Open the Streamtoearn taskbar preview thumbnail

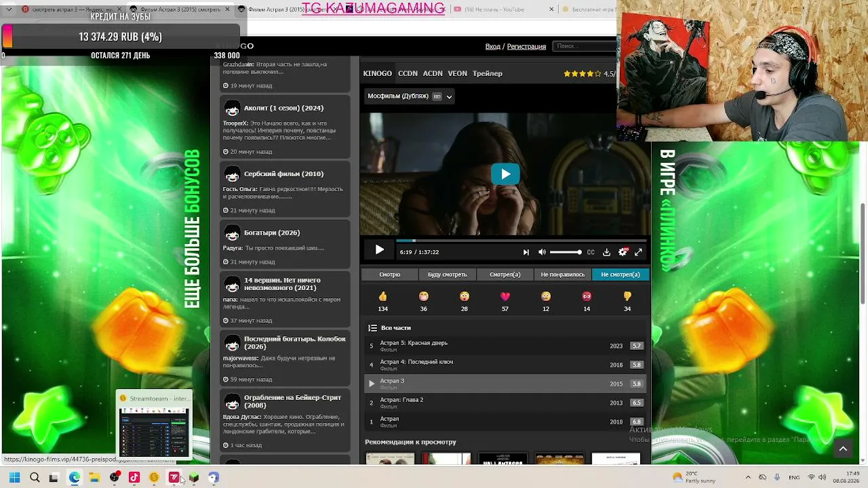click(154, 424)
